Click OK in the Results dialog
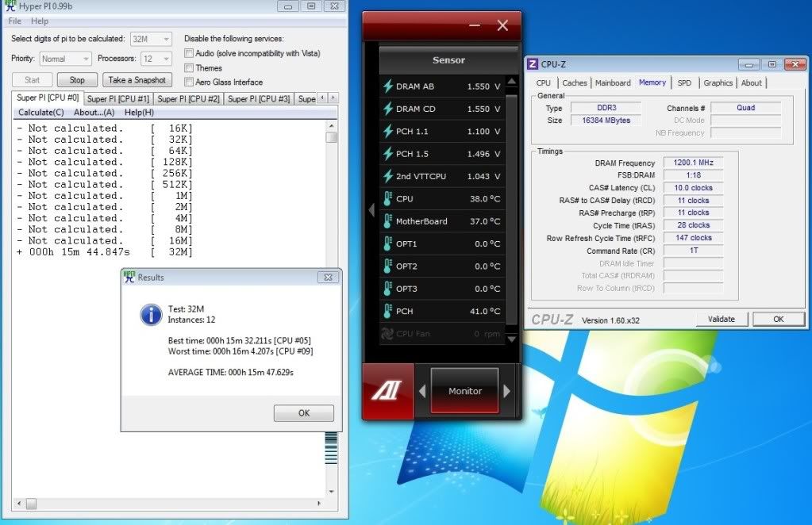 304,412
